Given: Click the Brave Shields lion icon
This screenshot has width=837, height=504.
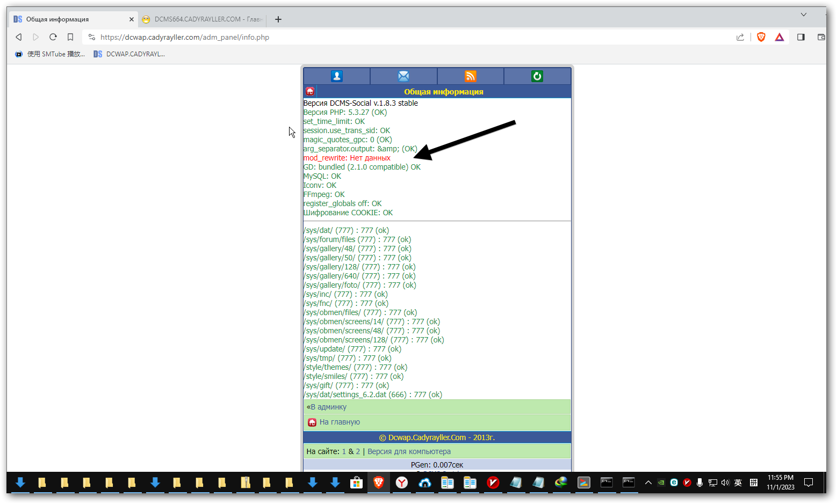Looking at the screenshot, I should (x=761, y=37).
